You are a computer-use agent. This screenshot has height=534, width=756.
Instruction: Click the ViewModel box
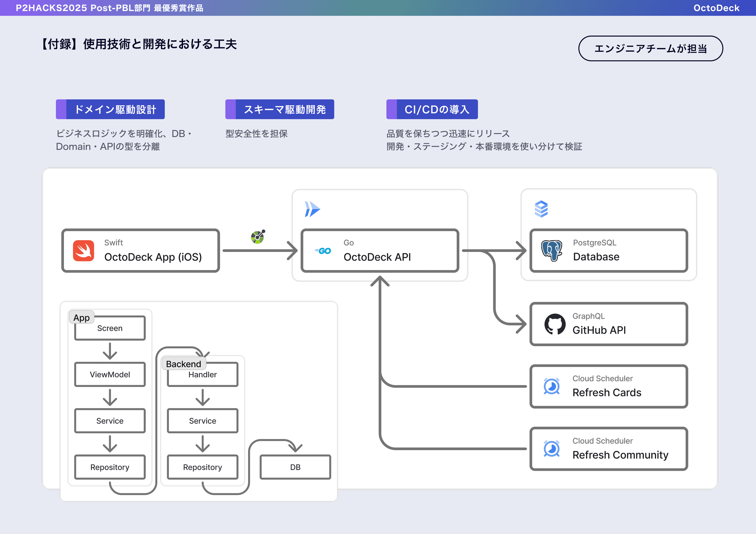point(110,374)
